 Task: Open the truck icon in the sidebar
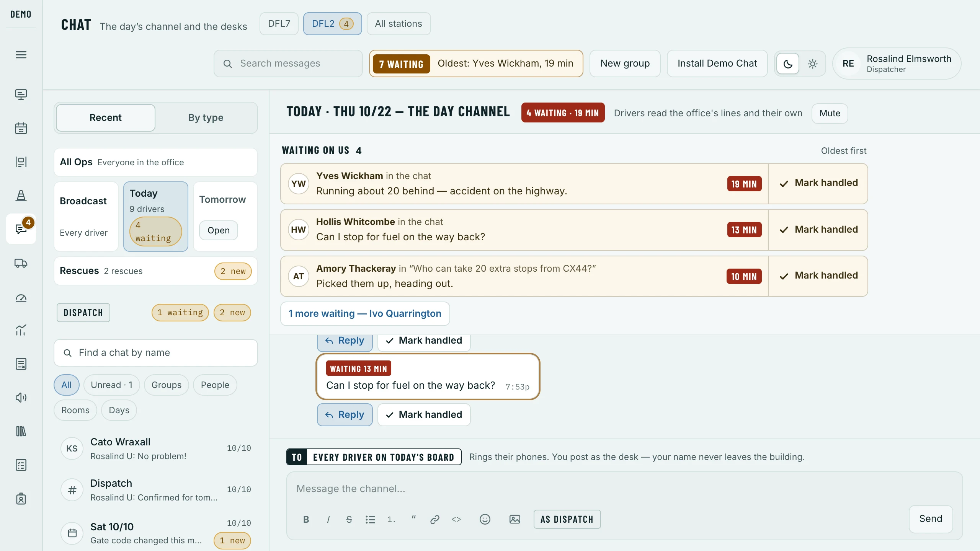21,263
